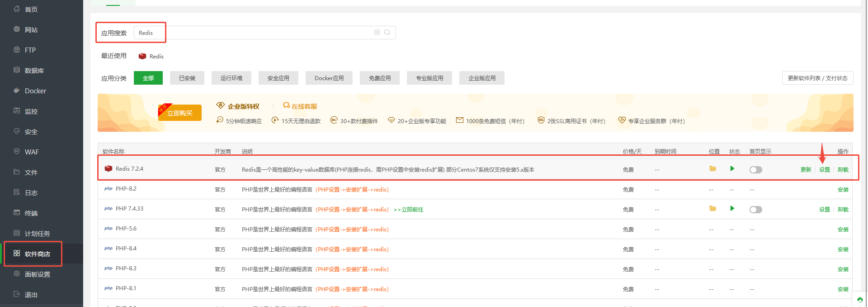Open Redis 设置 link
This screenshot has height=307, width=868.
click(825, 170)
